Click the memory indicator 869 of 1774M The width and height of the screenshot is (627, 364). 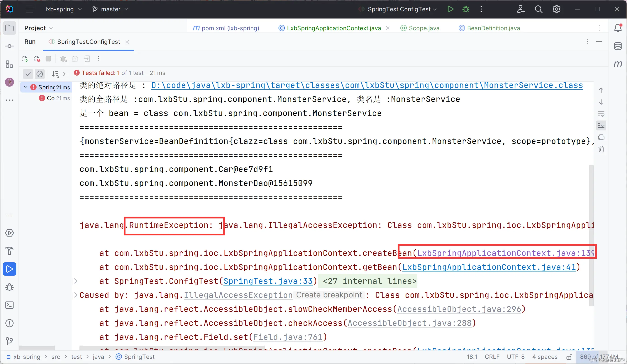click(599, 357)
